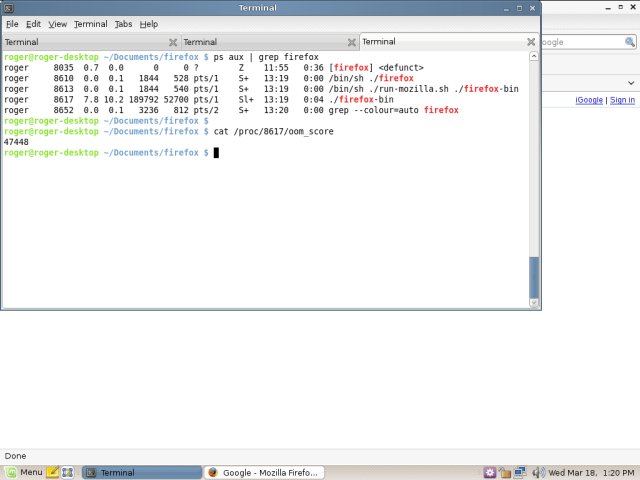Expand the Firefox toolbar dropdown arrow
This screenshot has width=640, height=480.
[630, 82]
